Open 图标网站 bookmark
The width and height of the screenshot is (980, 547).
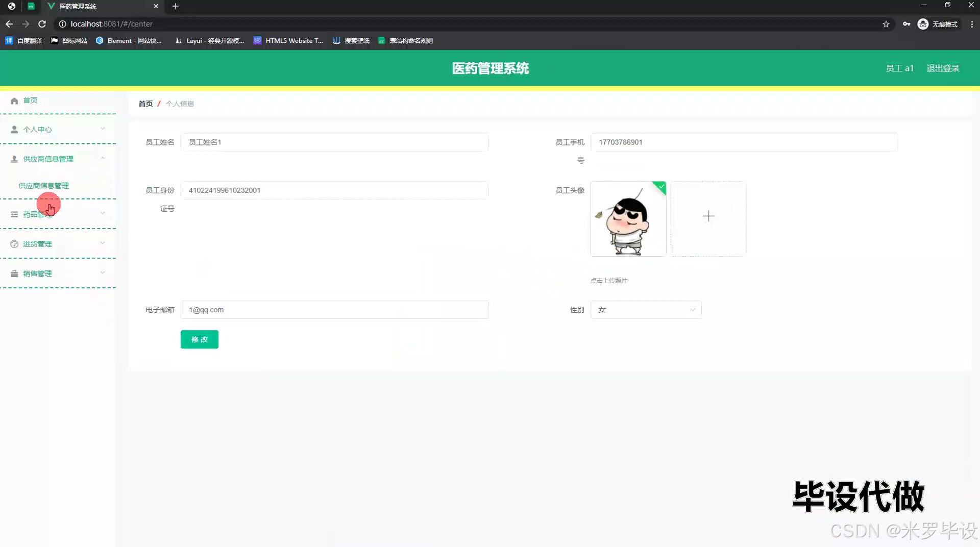69,41
